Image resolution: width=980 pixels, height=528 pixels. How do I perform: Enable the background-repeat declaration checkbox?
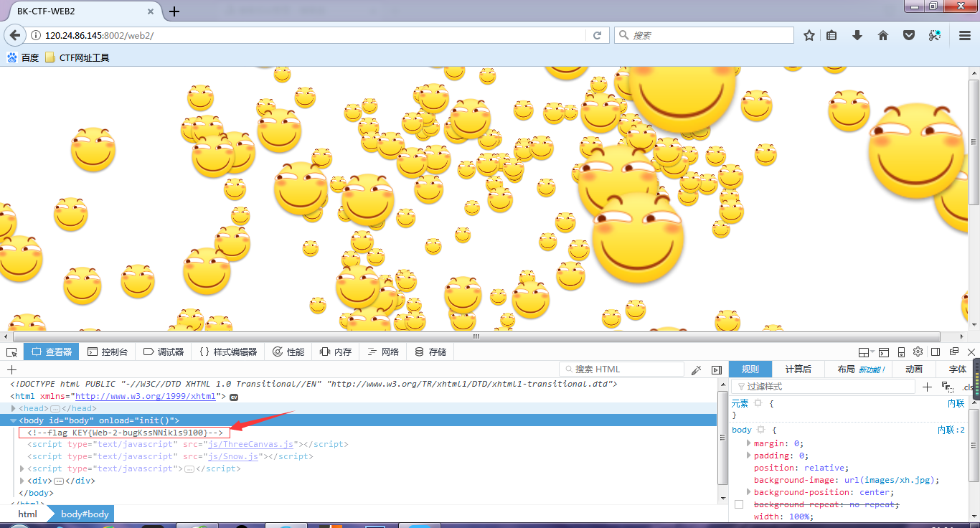[x=739, y=504]
